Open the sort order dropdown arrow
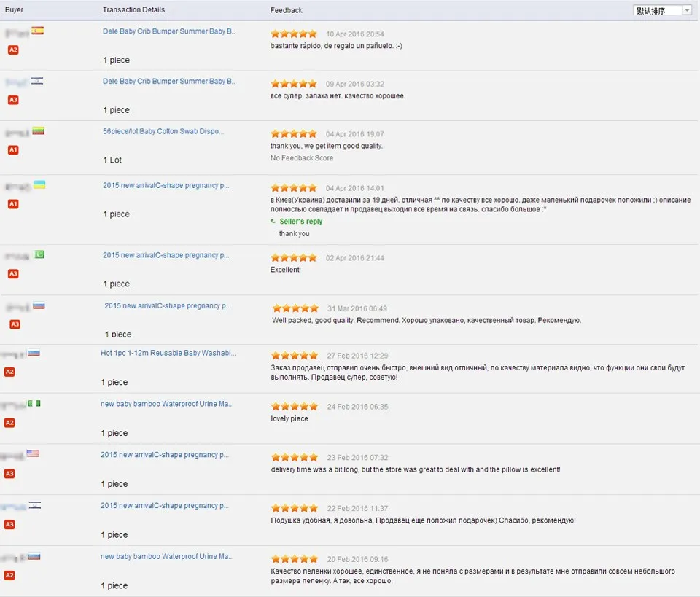Screen dimensions: 700x597 pyautogui.click(x=687, y=10)
